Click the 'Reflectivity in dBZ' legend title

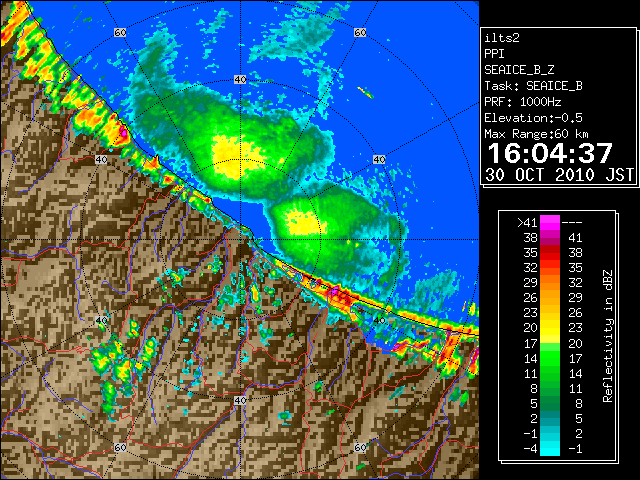(x=607, y=336)
